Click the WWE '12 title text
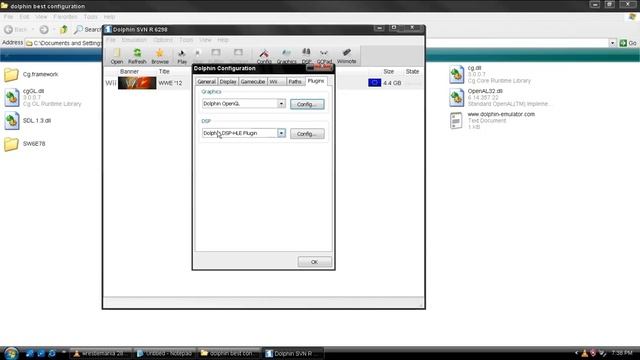This screenshot has width=640, height=360. point(170,83)
